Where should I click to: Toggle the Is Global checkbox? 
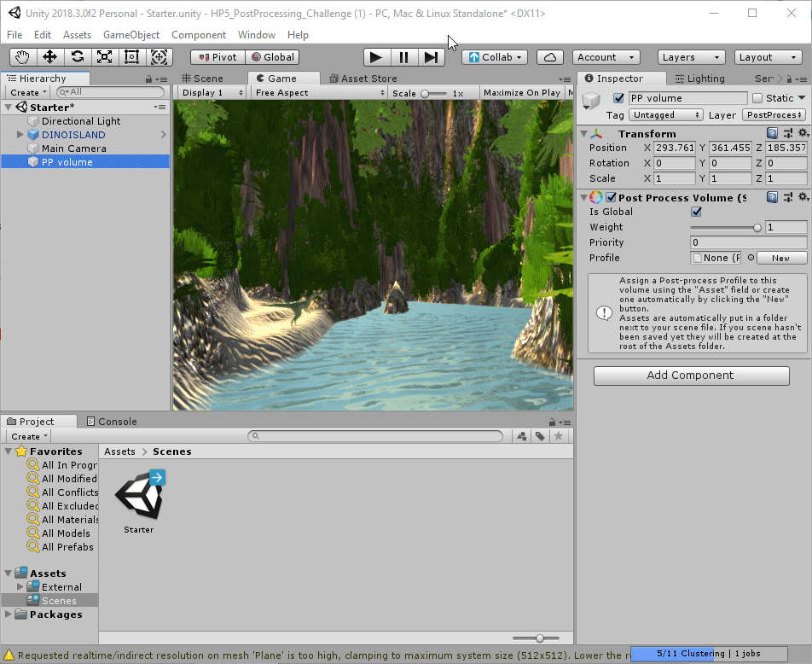(696, 212)
